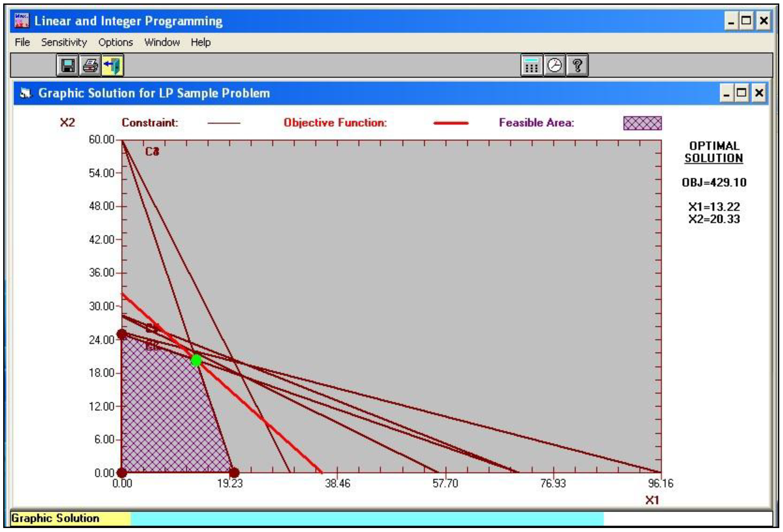Click the green optimal solution point
Viewport: 783px width, 532px height.
pos(196,360)
